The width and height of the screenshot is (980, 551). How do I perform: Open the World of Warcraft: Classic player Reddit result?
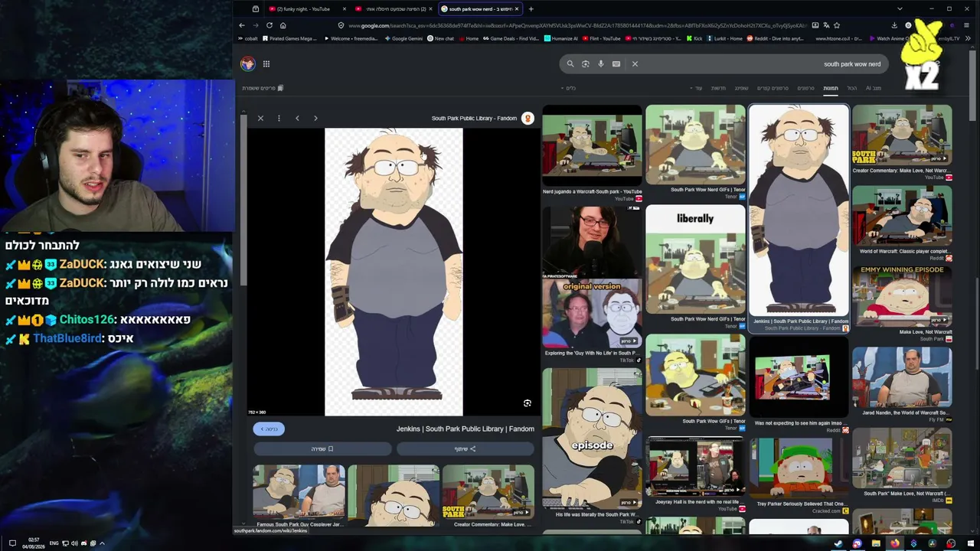(902, 216)
